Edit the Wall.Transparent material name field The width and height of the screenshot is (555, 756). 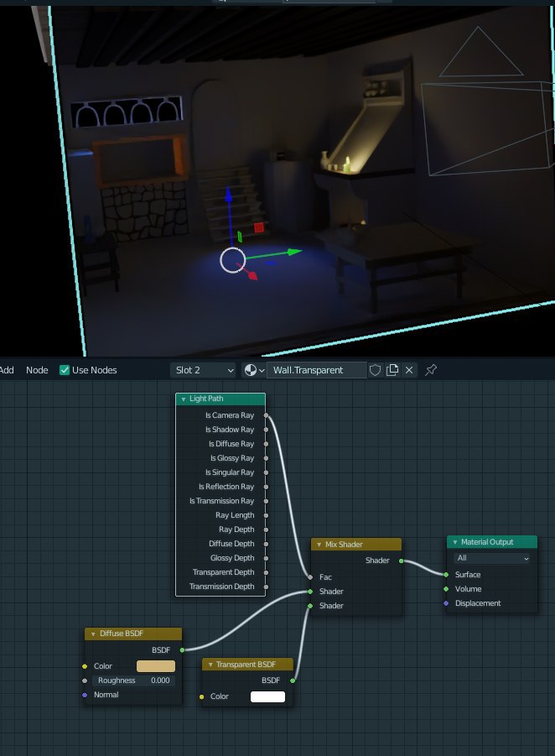point(317,370)
